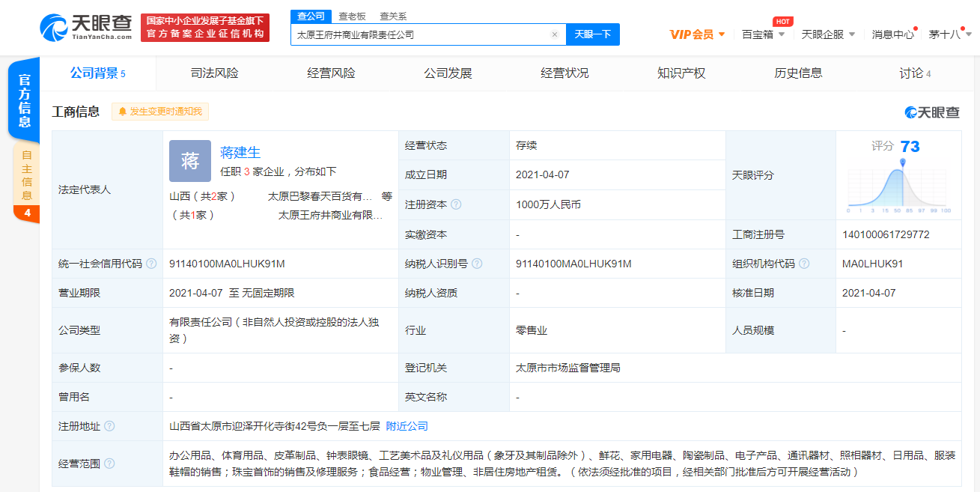Click the registered capital 1000万人民币
This screenshot has height=492, width=980.
[548, 204]
